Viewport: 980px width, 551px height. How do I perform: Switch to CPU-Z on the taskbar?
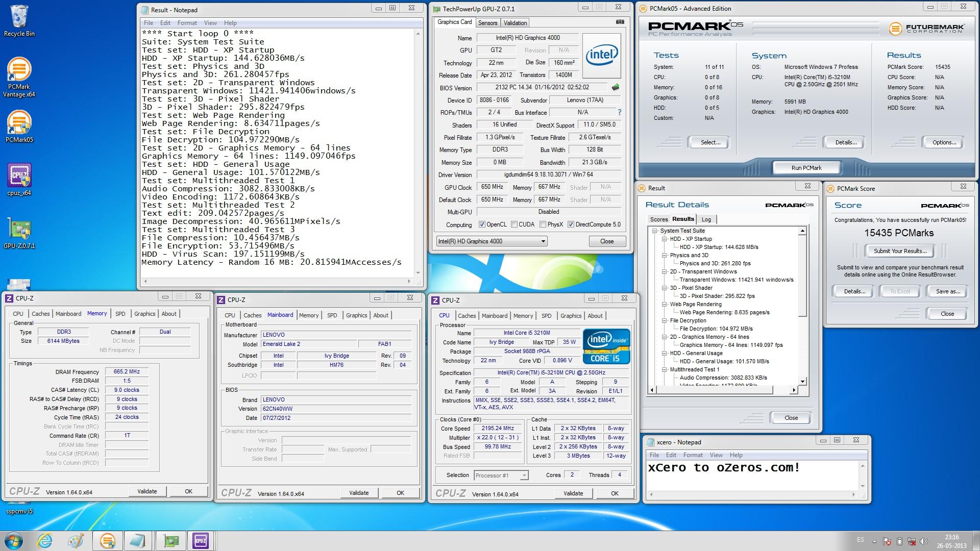201,541
